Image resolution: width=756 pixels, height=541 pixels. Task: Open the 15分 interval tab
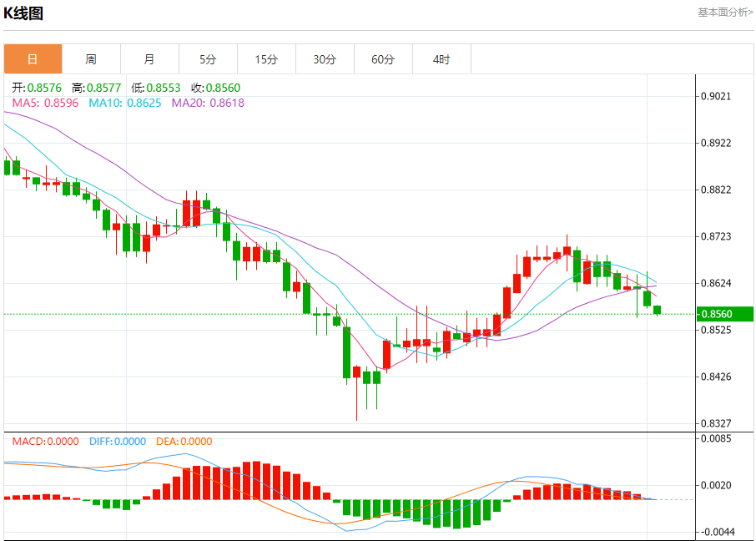[266, 59]
